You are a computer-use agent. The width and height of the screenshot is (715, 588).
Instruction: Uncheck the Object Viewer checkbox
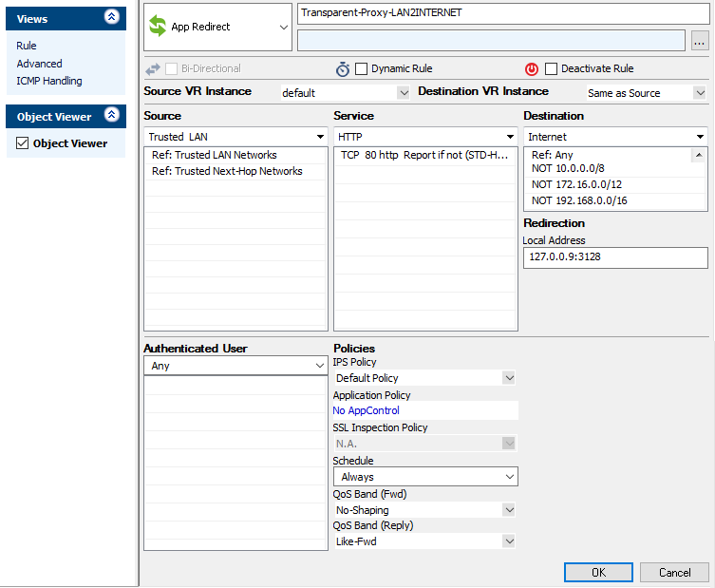click(x=22, y=143)
